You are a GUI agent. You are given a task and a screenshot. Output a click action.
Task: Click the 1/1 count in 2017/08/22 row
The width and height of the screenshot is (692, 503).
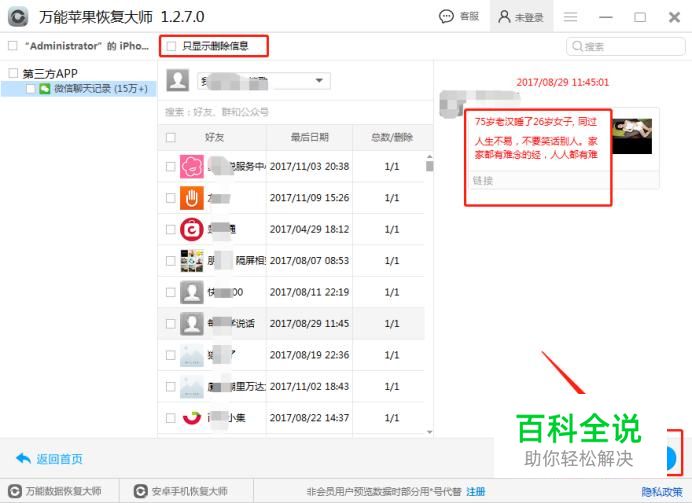pyautogui.click(x=392, y=418)
